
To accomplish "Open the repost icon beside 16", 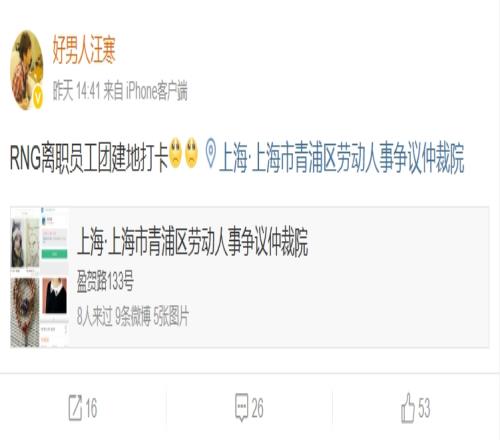I will 75,407.
